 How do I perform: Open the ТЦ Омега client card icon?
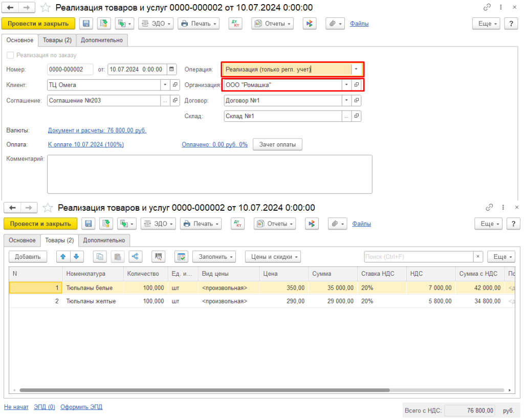[x=175, y=85]
